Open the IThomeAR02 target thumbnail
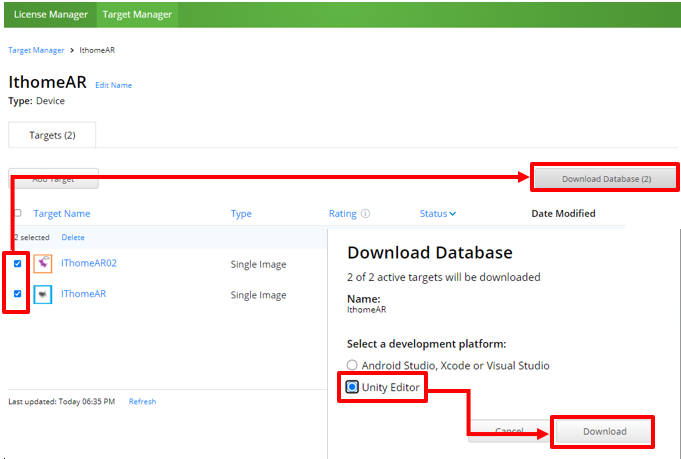This screenshot has width=681, height=459. (43, 264)
